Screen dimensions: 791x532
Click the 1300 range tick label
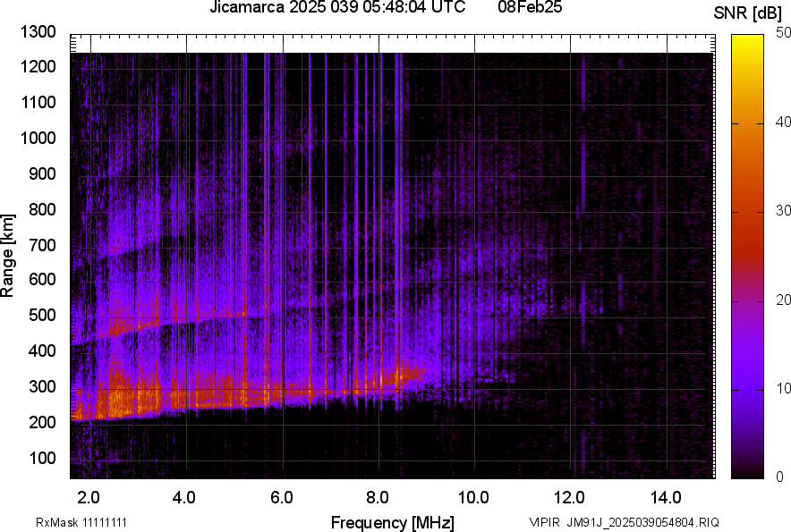[x=38, y=32]
